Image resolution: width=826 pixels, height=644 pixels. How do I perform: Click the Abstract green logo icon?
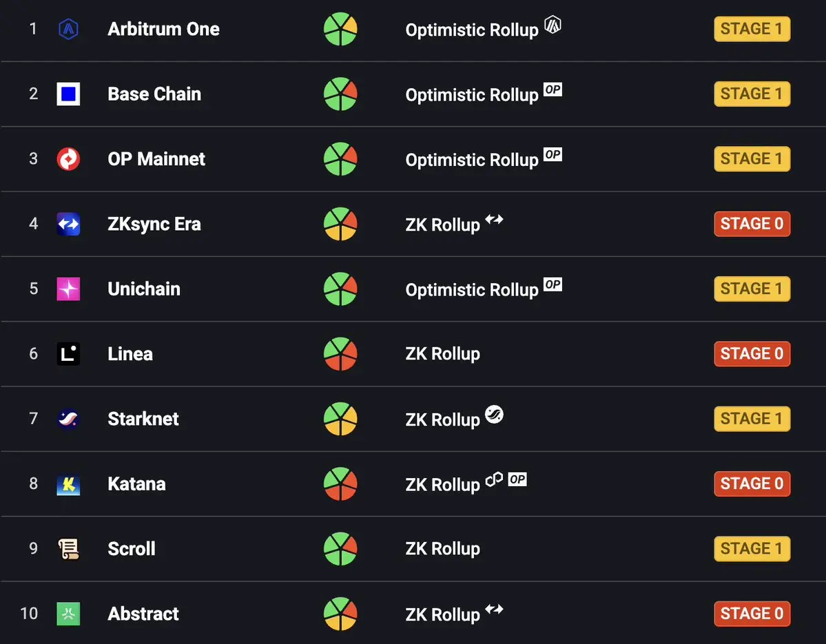tap(68, 614)
